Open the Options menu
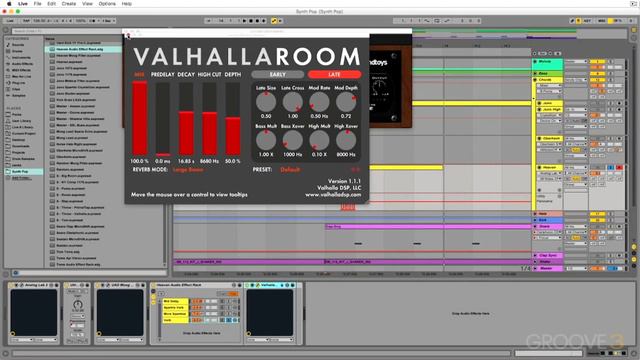 coord(107,4)
